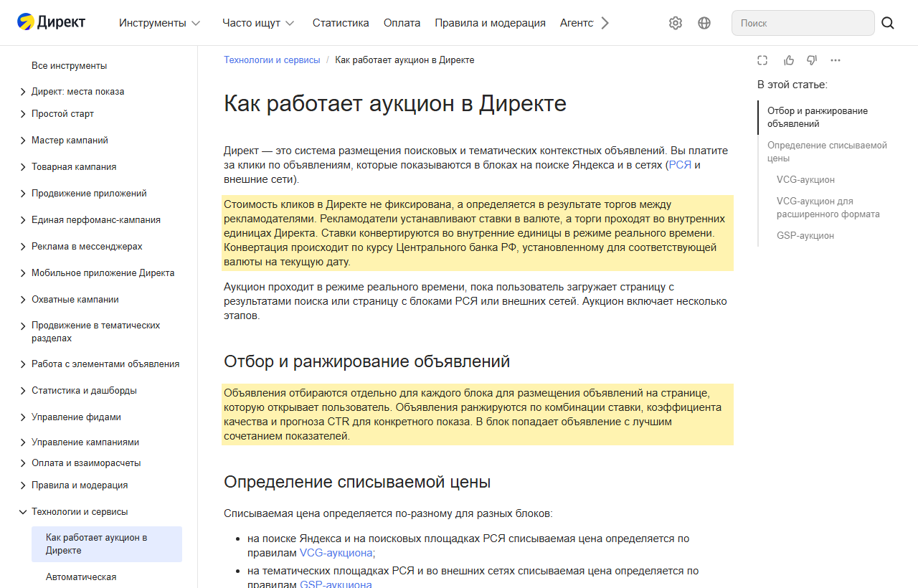This screenshot has height=588, width=918.
Task: Jump to Определение списываемой цены in contents
Action: point(827,152)
